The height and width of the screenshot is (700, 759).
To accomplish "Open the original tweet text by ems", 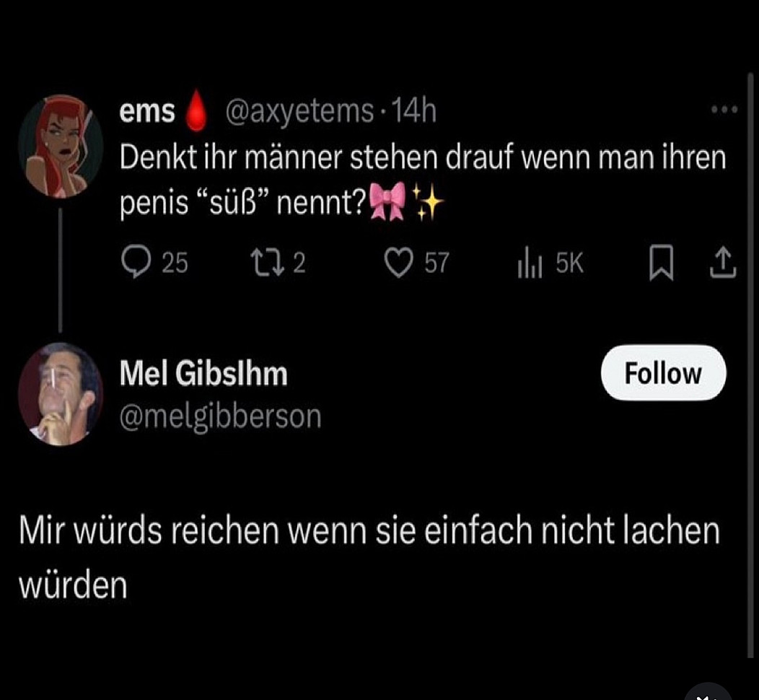I will point(423,180).
